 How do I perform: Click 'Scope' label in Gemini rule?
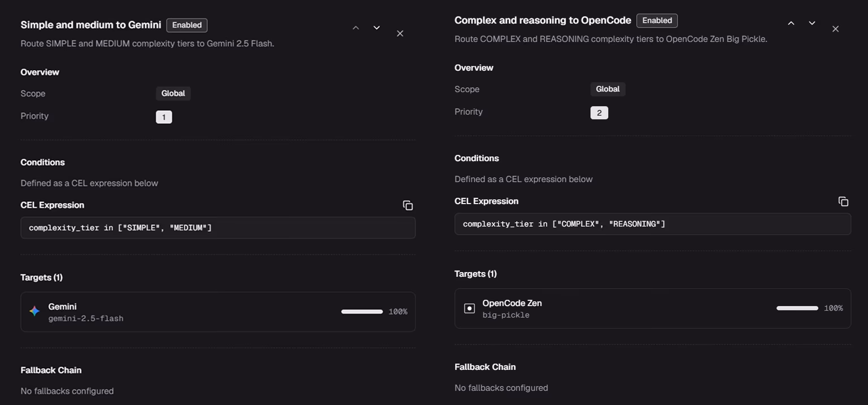pyautogui.click(x=33, y=93)
